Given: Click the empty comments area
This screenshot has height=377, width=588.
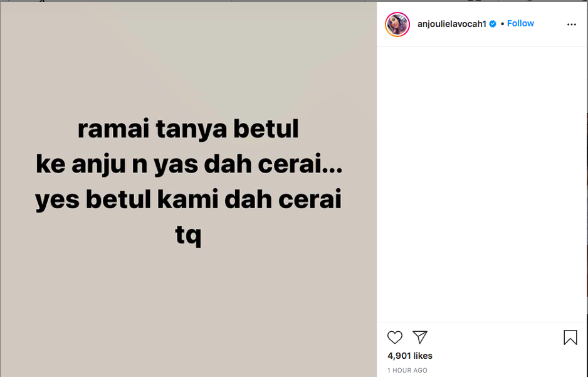Looking at the screenshot, I should point(482,184).
